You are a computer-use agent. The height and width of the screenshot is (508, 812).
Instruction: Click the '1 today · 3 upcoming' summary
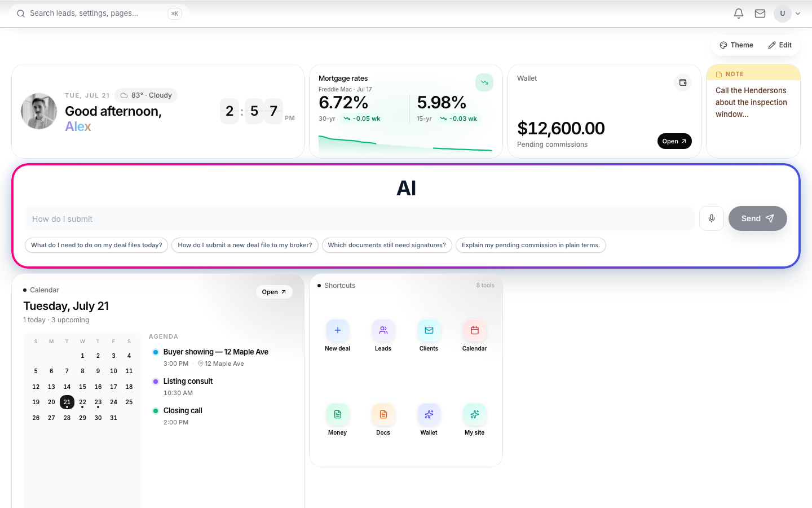56,320
